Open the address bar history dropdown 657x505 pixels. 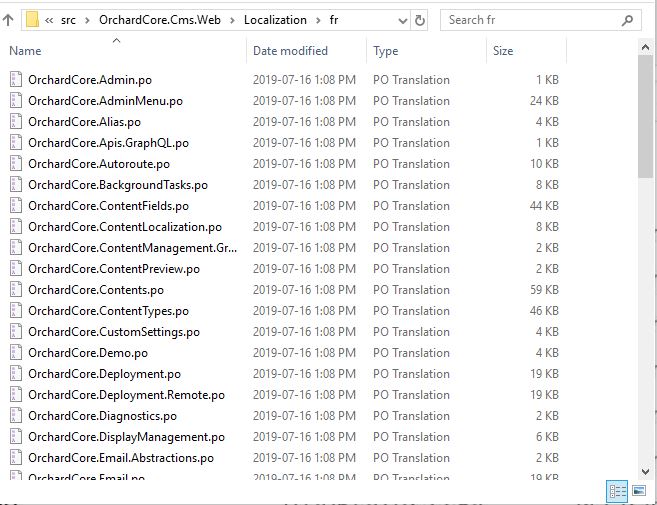point(403,21)
